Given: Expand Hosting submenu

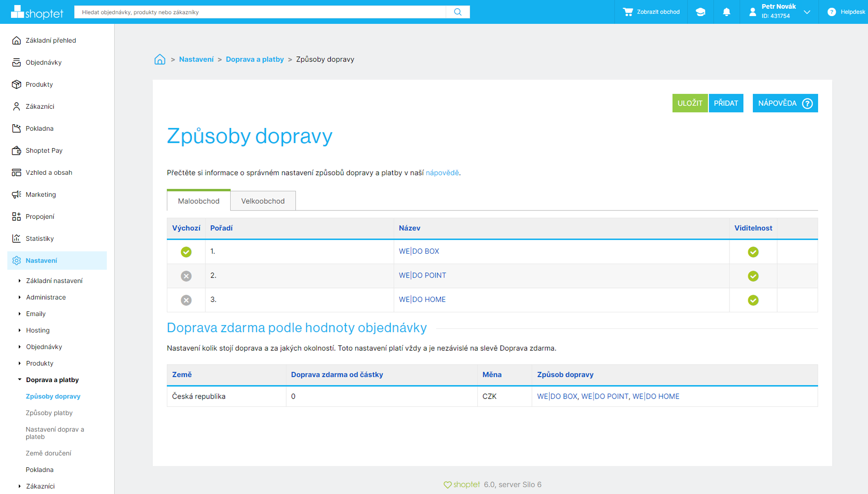Looking at the screenshot, I should tap(20, 330).
